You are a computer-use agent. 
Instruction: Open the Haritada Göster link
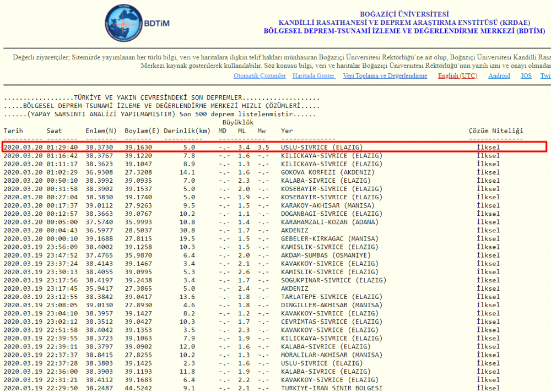point(314,76)
